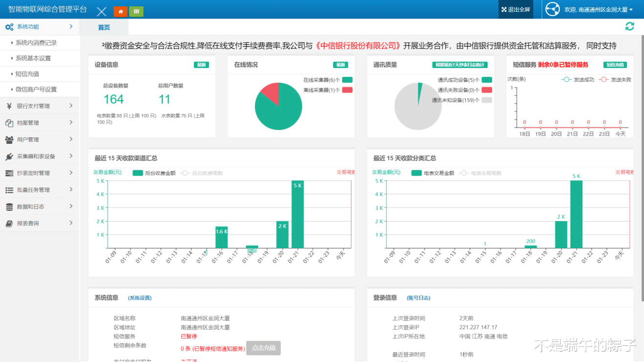
Task: Click the 1.6 K bar for 01-16
Action: (222, 237)
